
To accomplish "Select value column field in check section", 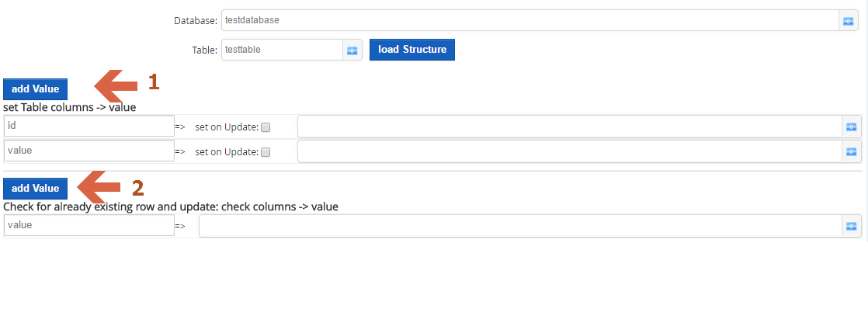I will tap(89, 225).
